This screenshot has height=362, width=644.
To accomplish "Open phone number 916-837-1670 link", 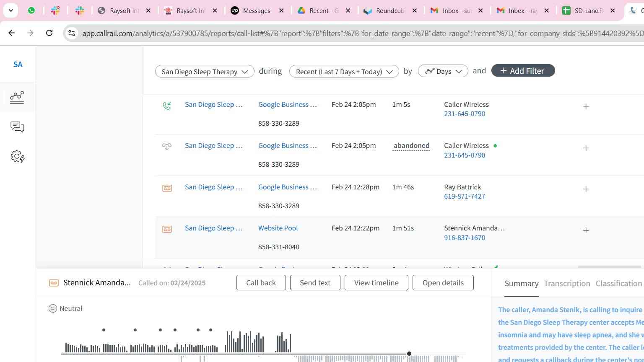I will pyautogui.click(x=465, y=238).
